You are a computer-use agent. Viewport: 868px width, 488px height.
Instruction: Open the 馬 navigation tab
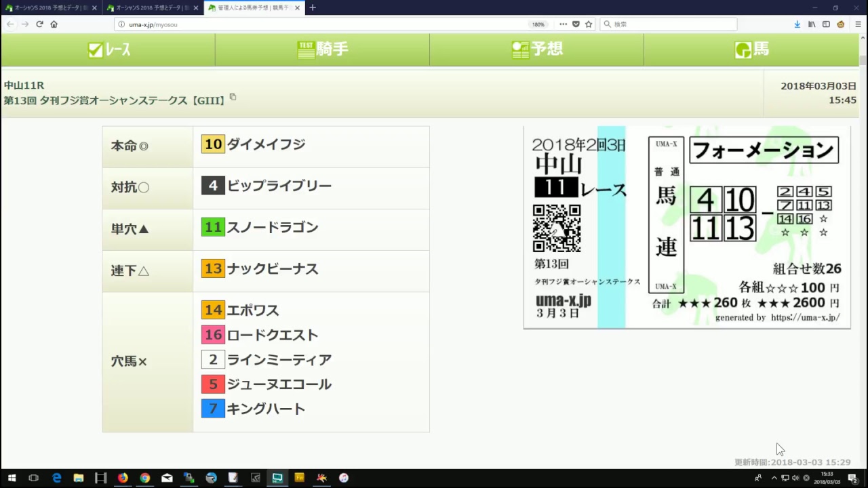[751, 49]
